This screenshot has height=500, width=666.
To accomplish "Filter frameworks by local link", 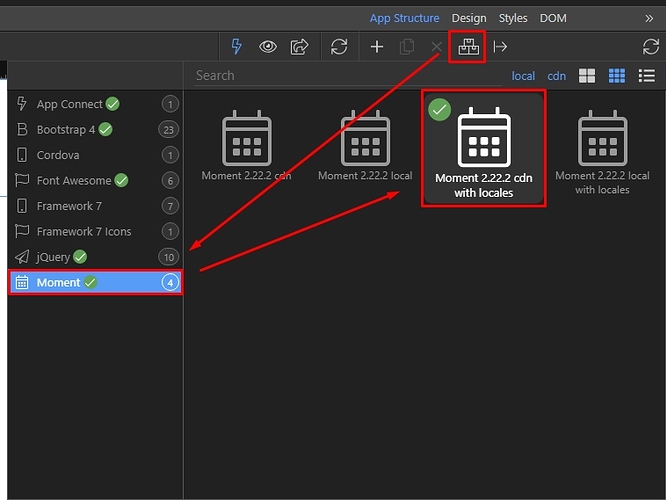I will pyautogui.click(x=523, y=76).
